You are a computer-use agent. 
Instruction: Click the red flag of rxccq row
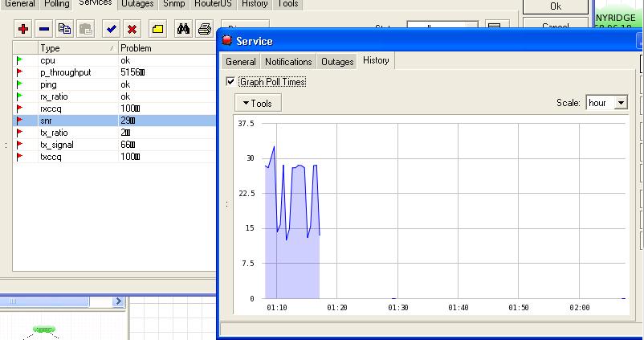pyautogui.click(x=19, y=109)
